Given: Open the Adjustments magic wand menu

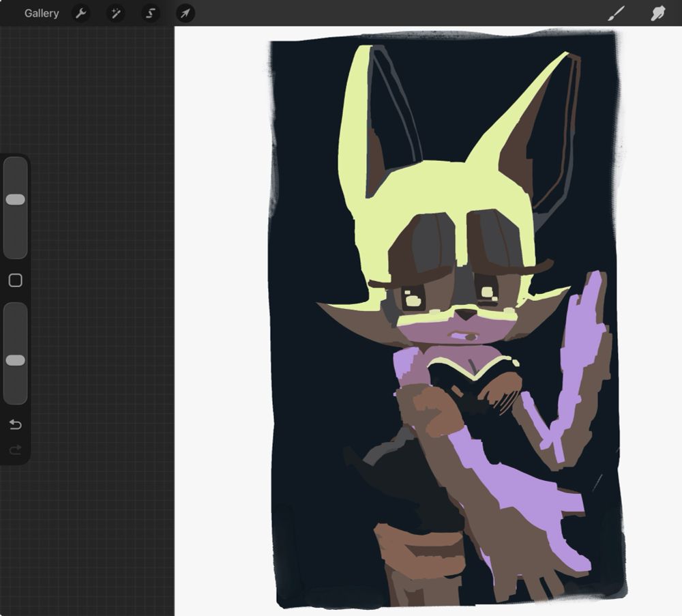Looking at the screenshot, I should (x=116, y=14).
